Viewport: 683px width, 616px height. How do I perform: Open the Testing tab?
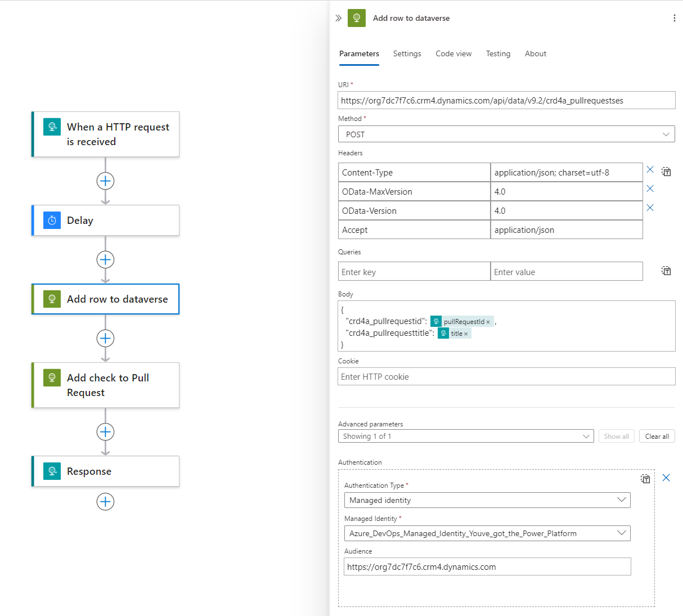coord(498,53)
